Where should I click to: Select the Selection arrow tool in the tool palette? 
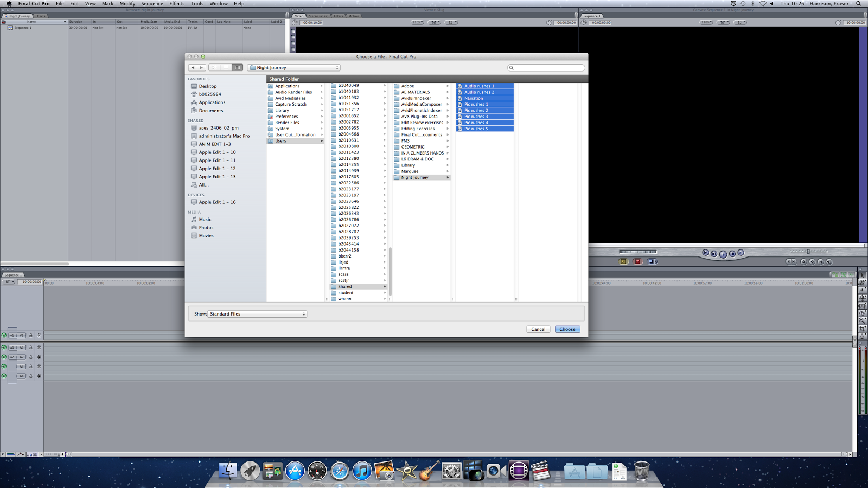(x=862, y=275)
